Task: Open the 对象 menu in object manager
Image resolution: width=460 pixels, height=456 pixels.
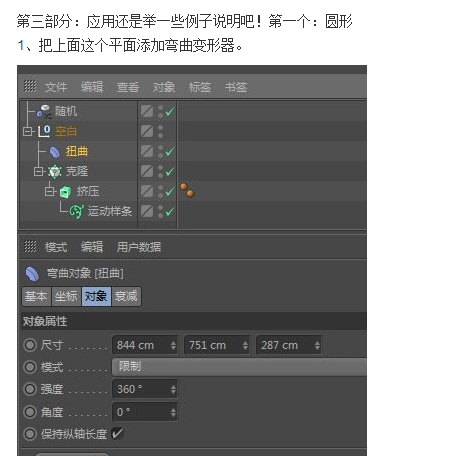Action: tap(164, 87)
